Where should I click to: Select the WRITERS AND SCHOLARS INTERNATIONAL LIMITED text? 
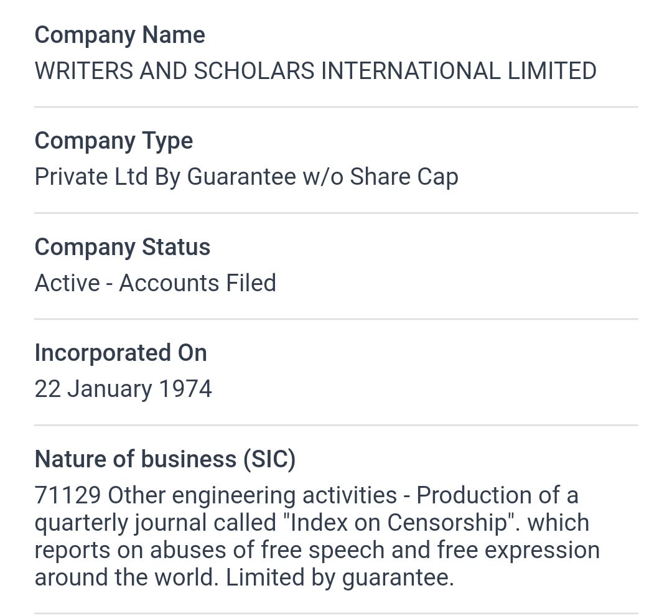point(315,71)
